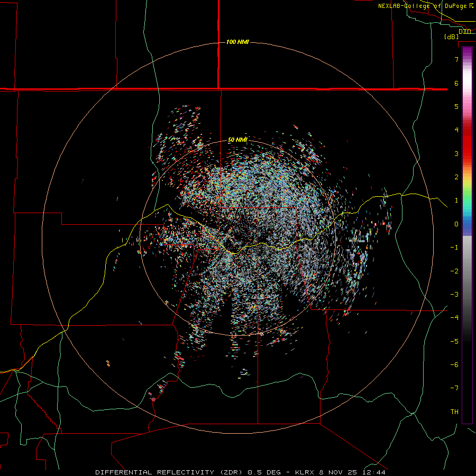Click the "0" value on the color scale

click(456, 224)
